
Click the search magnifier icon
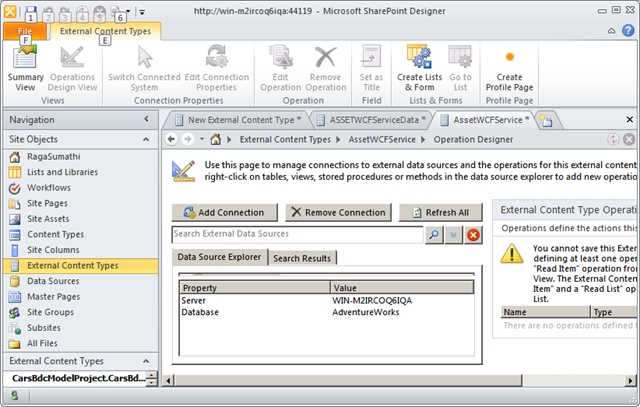(434, 235)
